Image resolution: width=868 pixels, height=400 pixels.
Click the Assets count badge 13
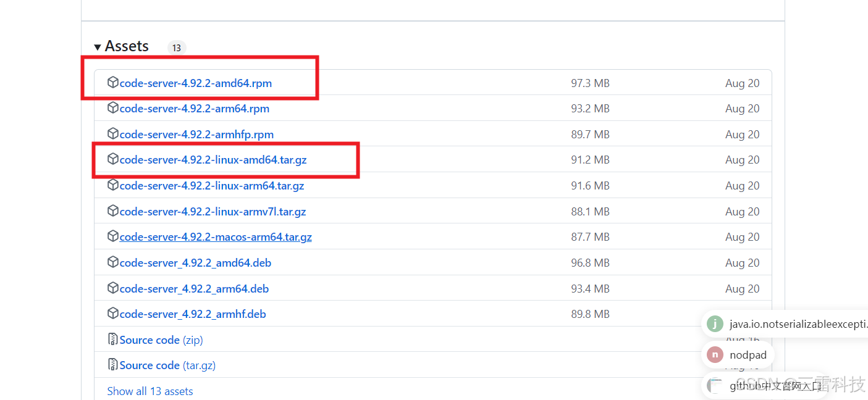177,48
